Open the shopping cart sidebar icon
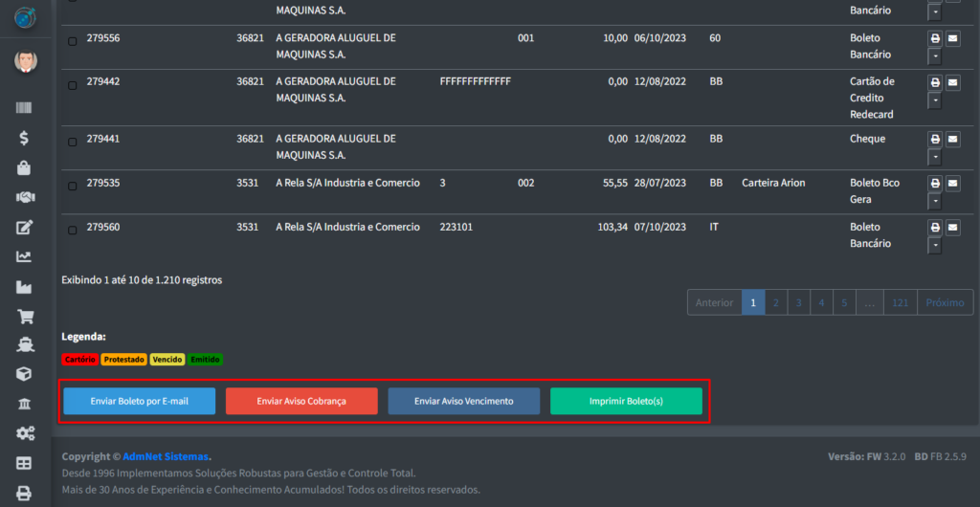The height and width of the screenshot is (507, 980). click(25, 316)
